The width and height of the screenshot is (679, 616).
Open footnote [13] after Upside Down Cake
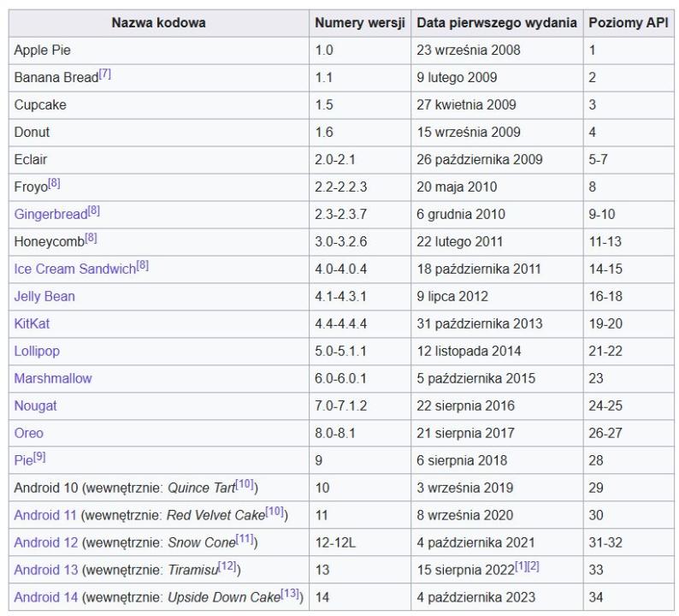pyautogui.click(x=290, y=594)
